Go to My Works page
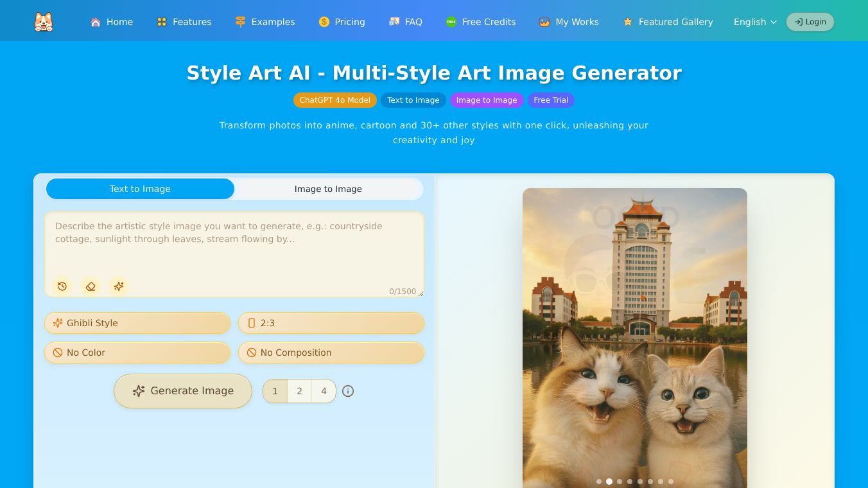The width and height of the screenshot is (868, 488). (569, 22)
